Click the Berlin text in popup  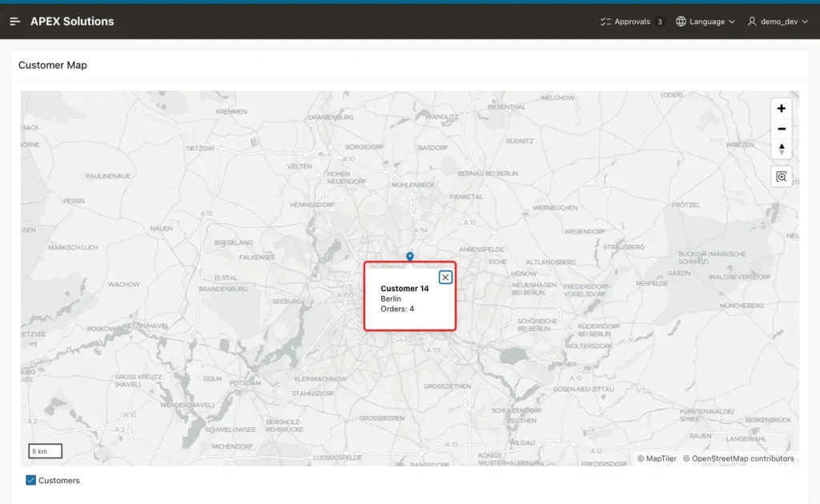click(x=391, y=298)
